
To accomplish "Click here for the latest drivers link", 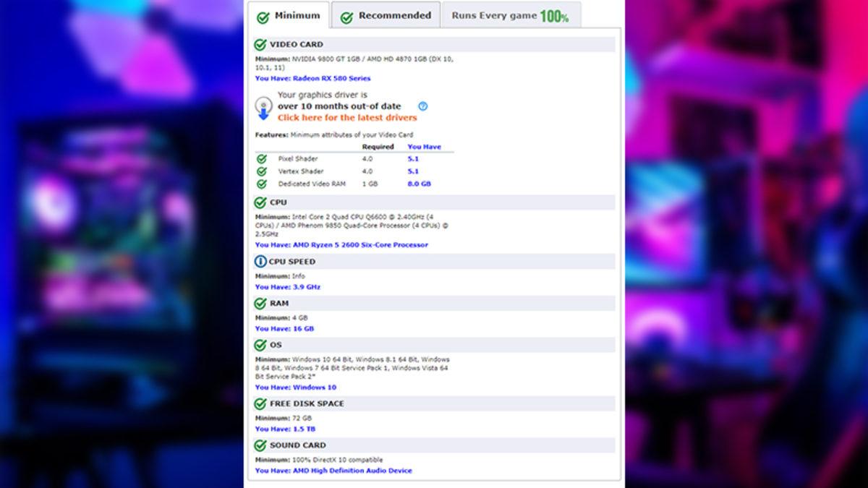I will pos(347,117).
